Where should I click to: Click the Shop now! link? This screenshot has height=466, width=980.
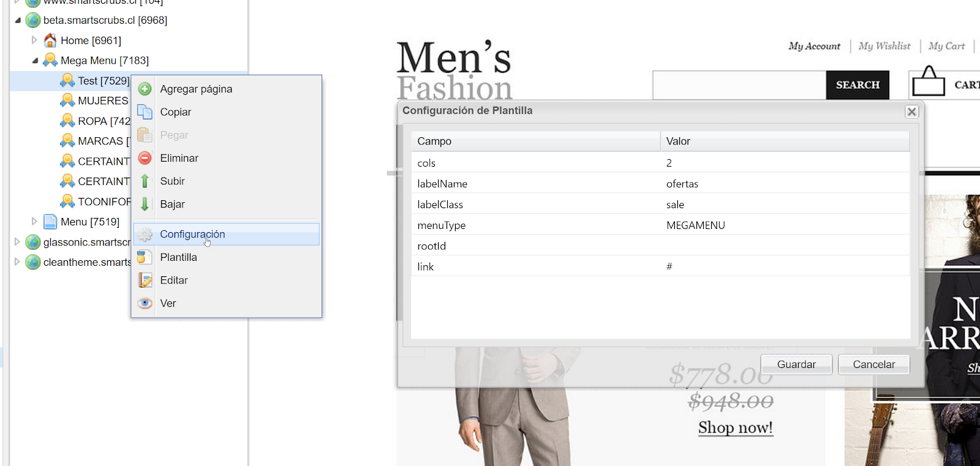(x=736, y=427)
